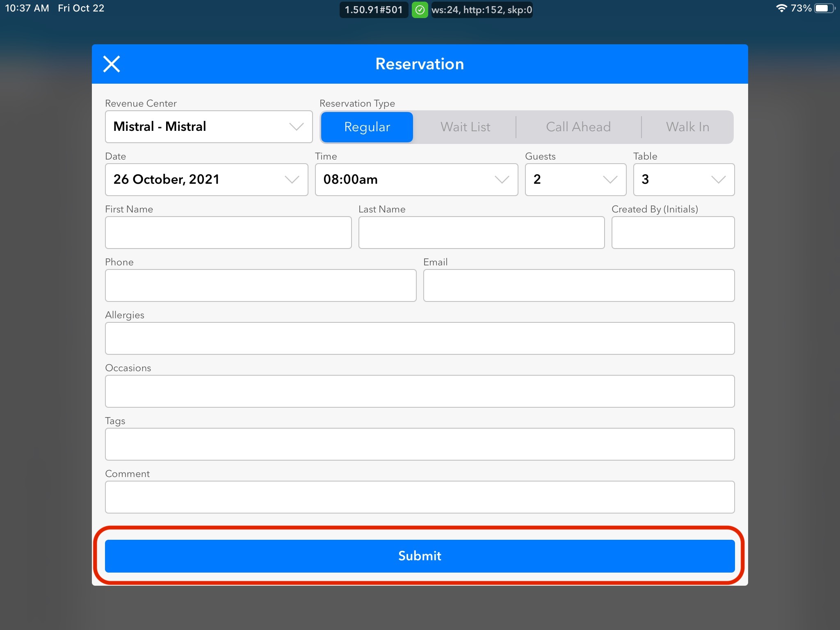Image resolution: width=840 pixels, height=630 pixels.
Task: Switch reservation type to Wait List
Action: (x=465, y=127)
